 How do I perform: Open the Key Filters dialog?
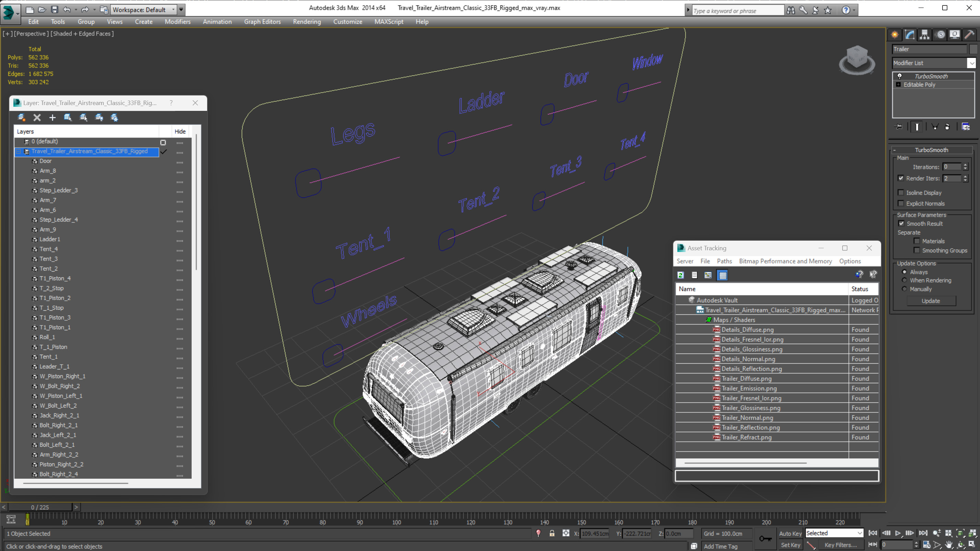(x=841, y=545)
